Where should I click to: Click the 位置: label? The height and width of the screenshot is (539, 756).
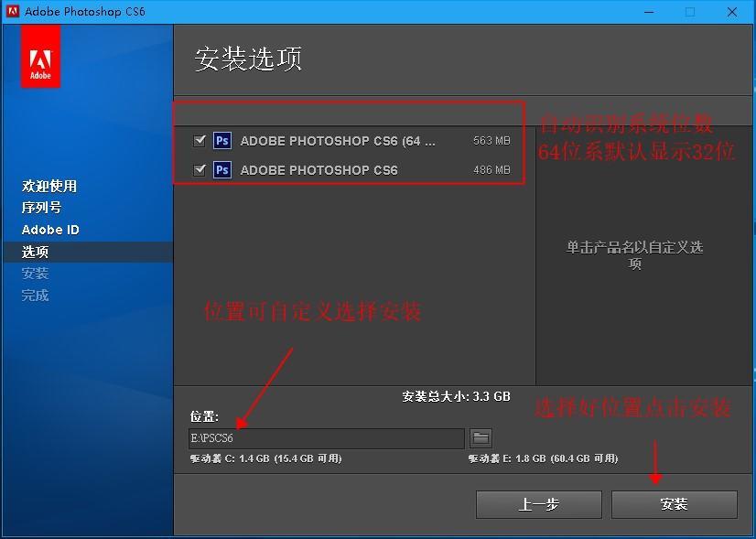tap(204, 416)
